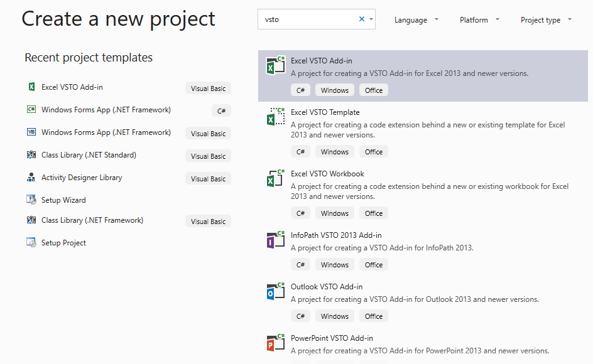
Task: Click the recent Activity Designer Library icon
Action: [x=31, y=178]
